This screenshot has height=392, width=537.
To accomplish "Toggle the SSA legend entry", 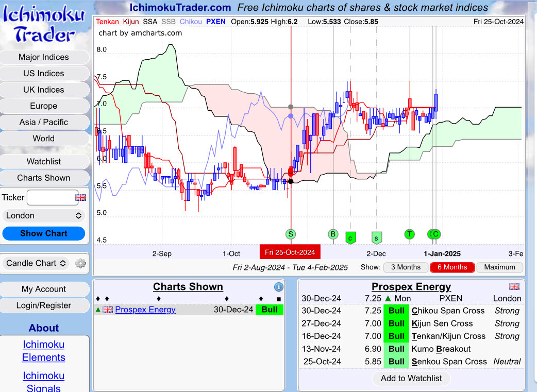I will [150, 22].
